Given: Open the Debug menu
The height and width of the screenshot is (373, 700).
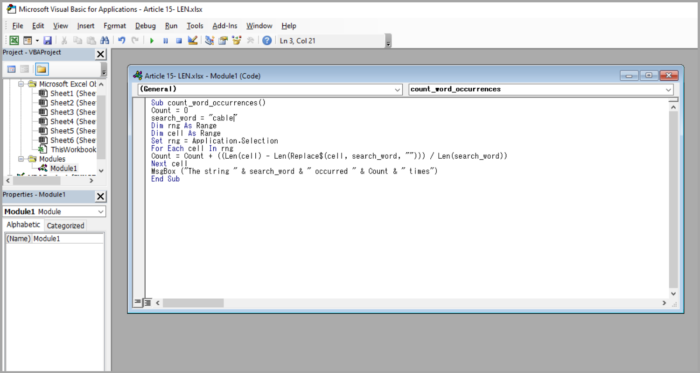Looking at the screenshot, I should (146, 26).
